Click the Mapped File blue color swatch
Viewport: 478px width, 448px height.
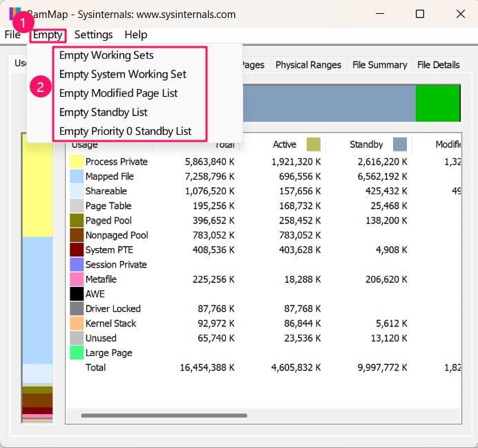pos(77,176)
